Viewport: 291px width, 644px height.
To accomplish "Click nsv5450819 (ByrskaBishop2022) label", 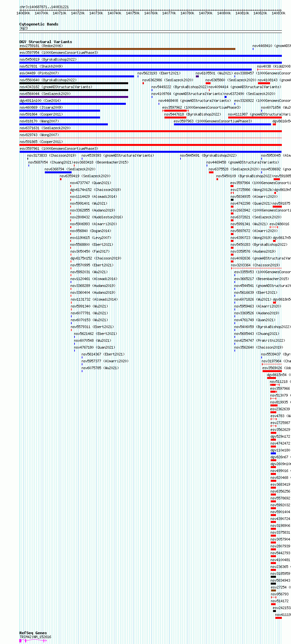I will (x=48, y=60).
